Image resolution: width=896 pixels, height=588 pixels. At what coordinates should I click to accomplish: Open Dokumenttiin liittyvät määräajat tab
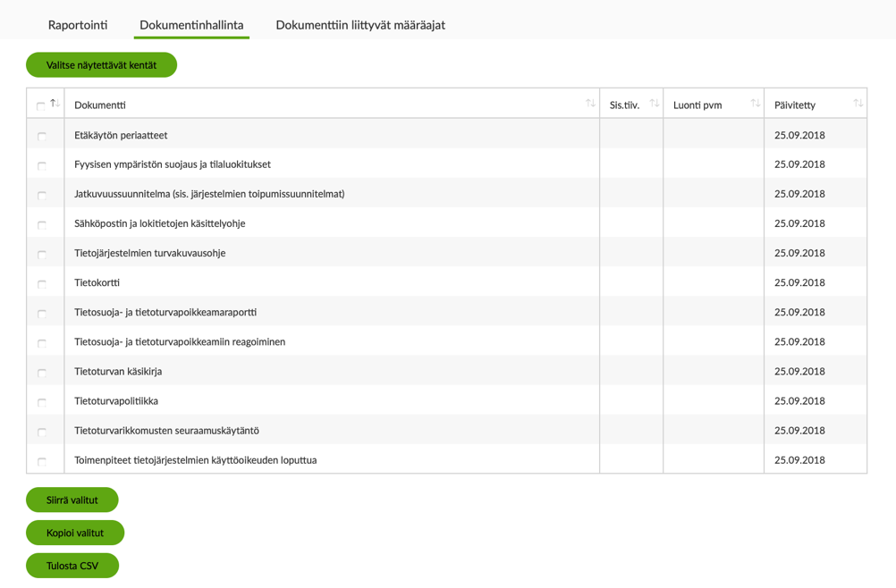(359, 25)
